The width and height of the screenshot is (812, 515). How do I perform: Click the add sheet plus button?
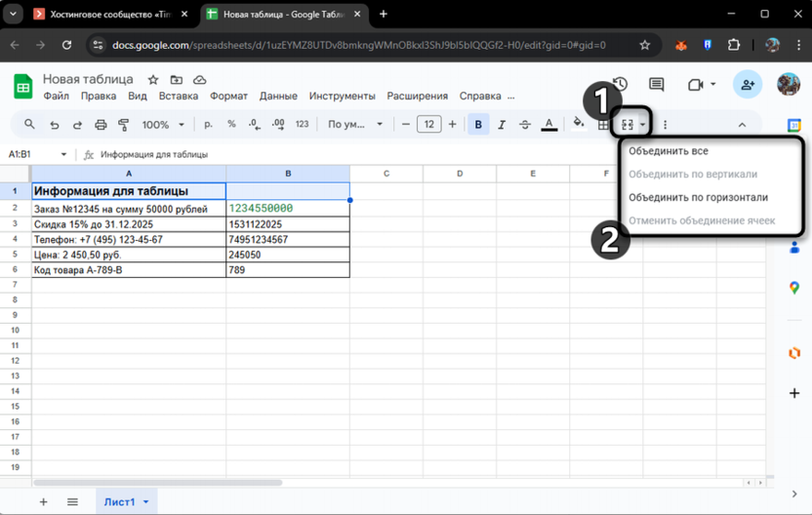click(x=43, y=501)
